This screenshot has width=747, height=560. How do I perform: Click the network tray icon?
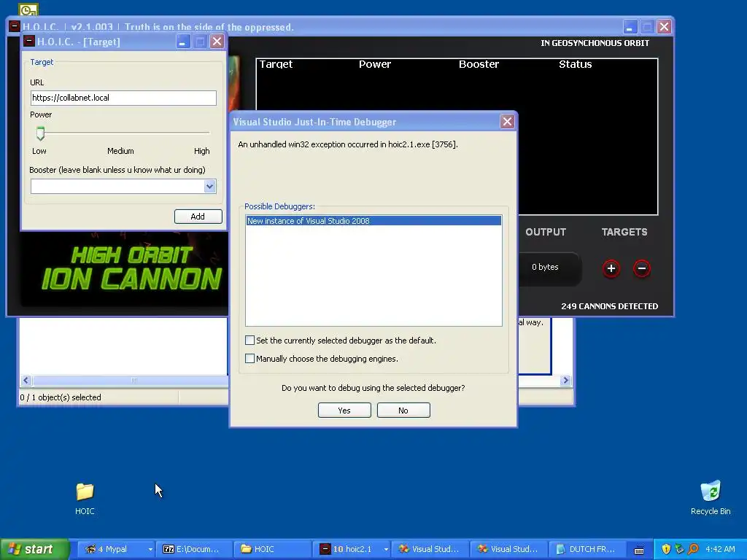point(679,549)
